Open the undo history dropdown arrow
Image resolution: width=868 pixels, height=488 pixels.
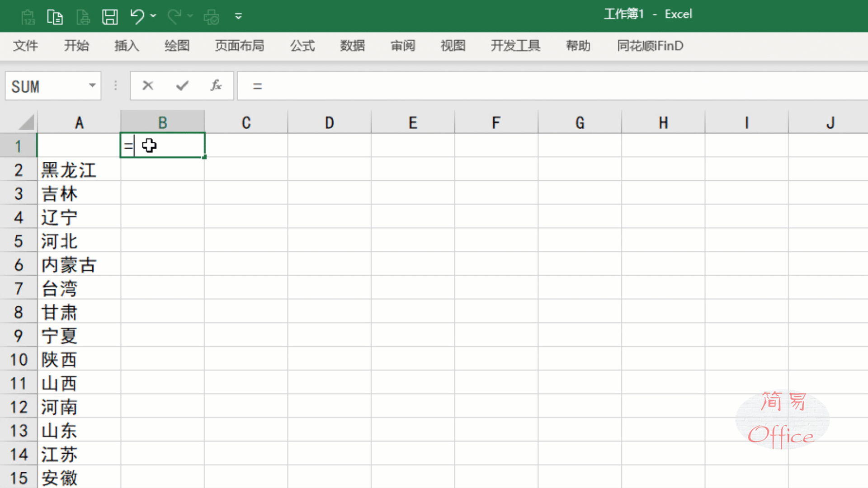(x=153, y=16)
